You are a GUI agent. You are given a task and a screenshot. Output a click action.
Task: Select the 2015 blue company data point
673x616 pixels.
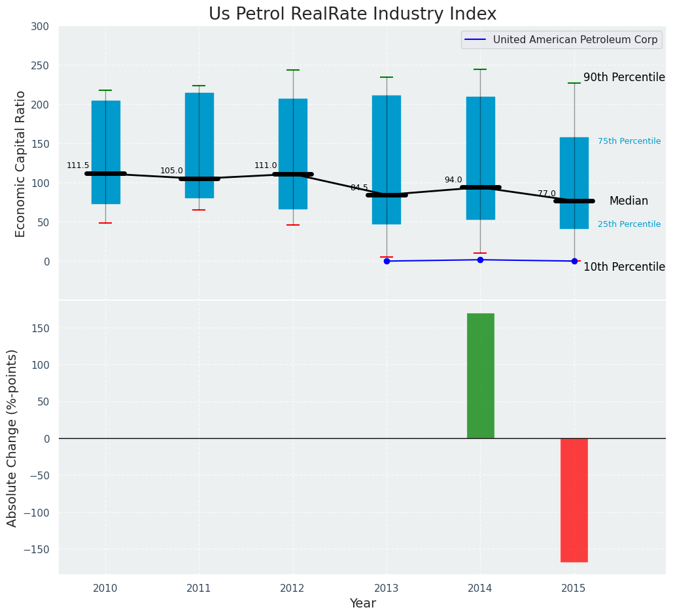pyautogui.click(x=574, y=261)
